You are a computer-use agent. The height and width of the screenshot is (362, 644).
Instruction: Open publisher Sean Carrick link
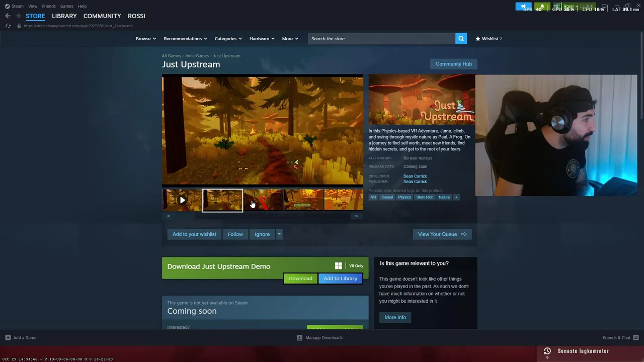tap(415, 182)
